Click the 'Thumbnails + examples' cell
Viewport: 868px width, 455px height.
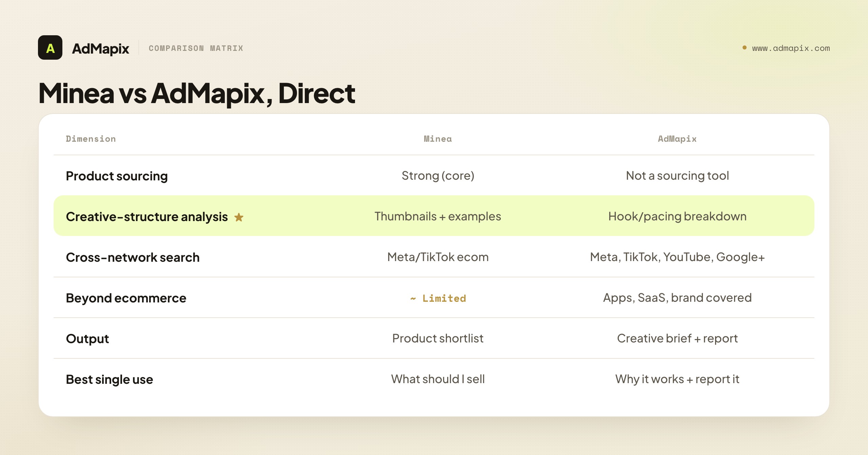coord(438,216)
